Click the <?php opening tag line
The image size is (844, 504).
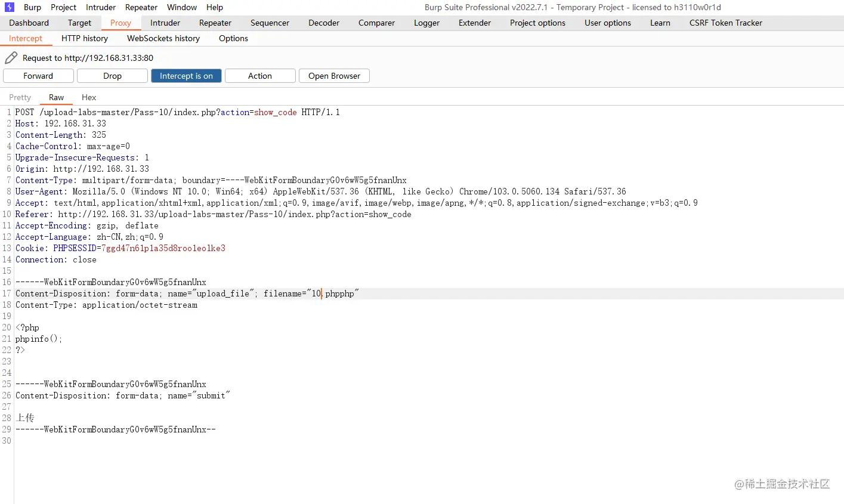[x=27, y=327]
